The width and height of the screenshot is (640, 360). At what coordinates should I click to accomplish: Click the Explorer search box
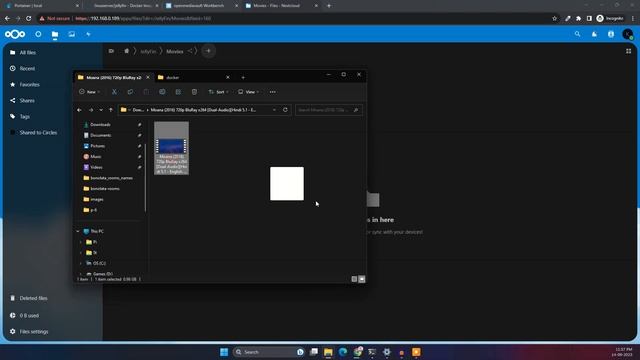(x=329, y=110)
